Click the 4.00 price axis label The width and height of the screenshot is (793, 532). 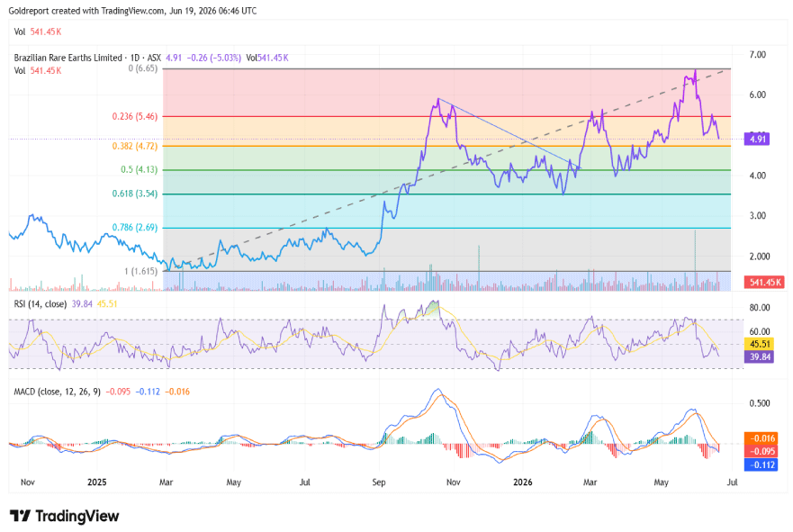click(x=757, y=176)
